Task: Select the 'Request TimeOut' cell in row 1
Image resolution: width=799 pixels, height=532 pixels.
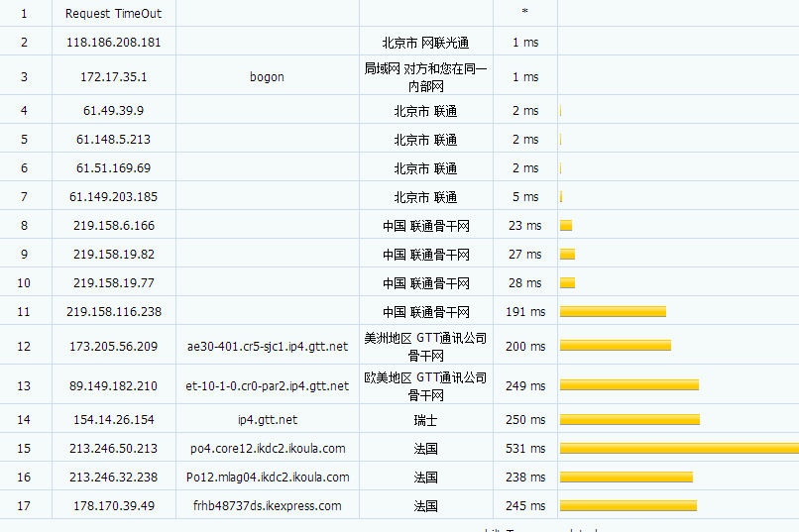Action: pyautogui.click(x=113, y=14)
